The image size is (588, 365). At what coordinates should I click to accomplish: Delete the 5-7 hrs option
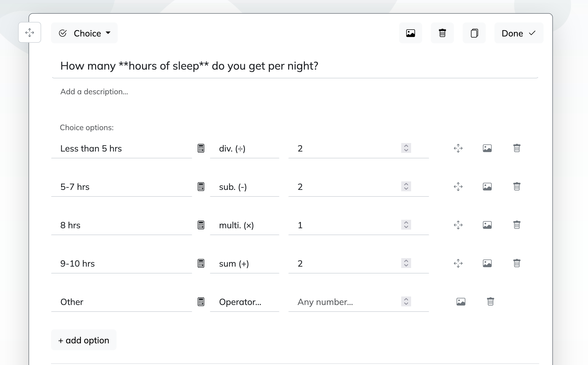tap(517, 187)
